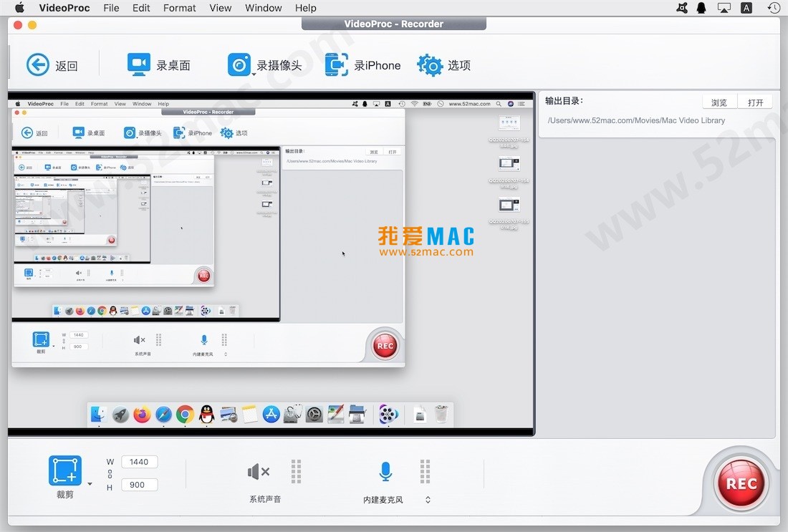This screenshot has width=788, height=532.
Task: Toggle the muted 系统声音 speaker icon
Action: click(259, 472)
